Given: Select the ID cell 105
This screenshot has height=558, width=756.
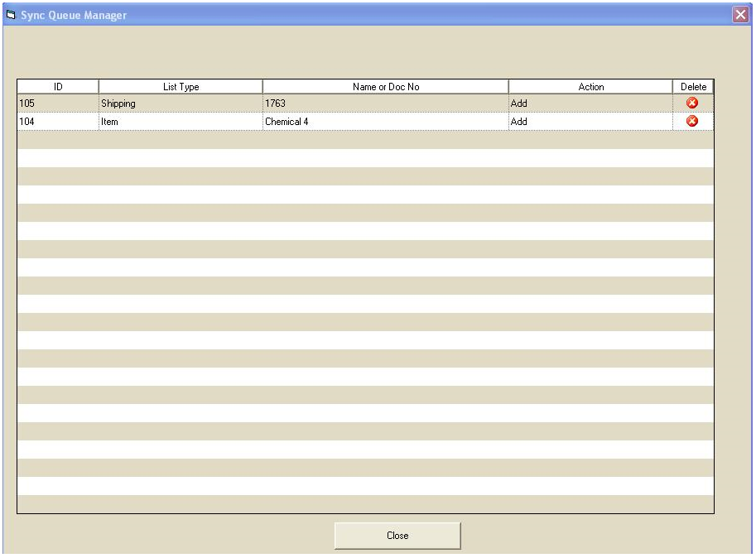Looking at the screenshot, I should point(58,103).
